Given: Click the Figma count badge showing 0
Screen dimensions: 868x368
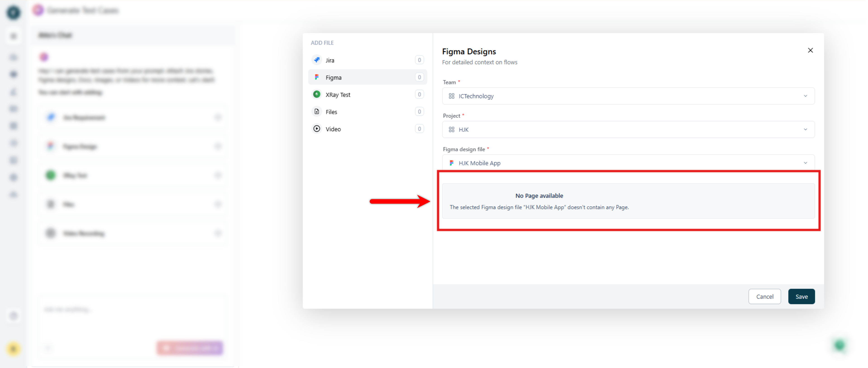Looking at the screenshot, I should pyautogui.click(x=419, y=77).
